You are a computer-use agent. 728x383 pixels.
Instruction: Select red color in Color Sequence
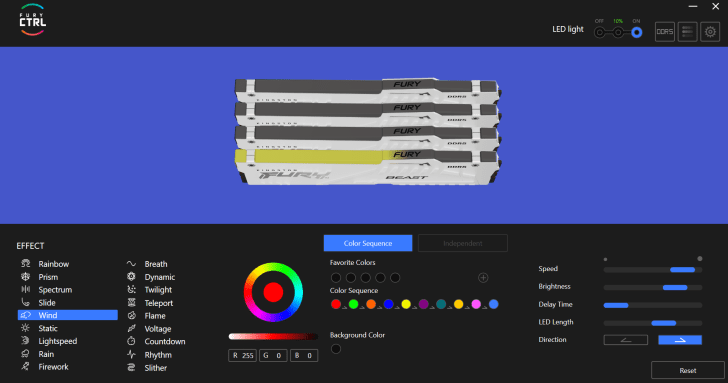[x=336, y=304]
